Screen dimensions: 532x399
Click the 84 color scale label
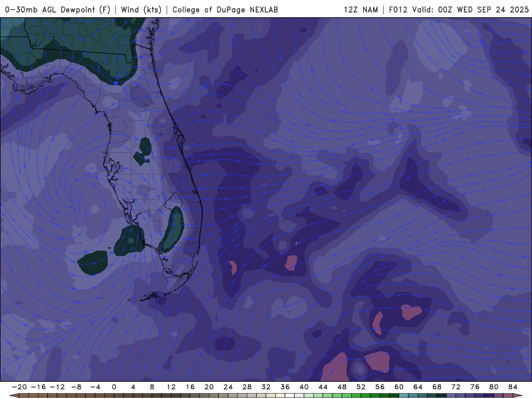[x=513, y=387]
